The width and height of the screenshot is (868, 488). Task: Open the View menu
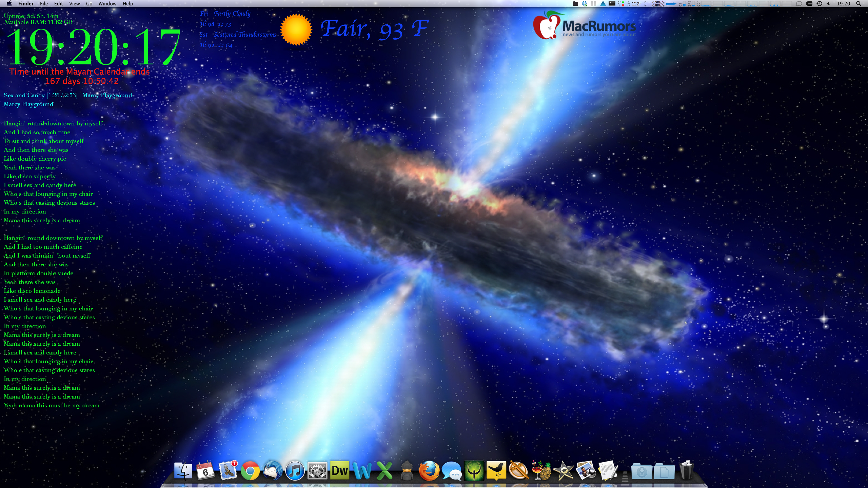(74, 4)
